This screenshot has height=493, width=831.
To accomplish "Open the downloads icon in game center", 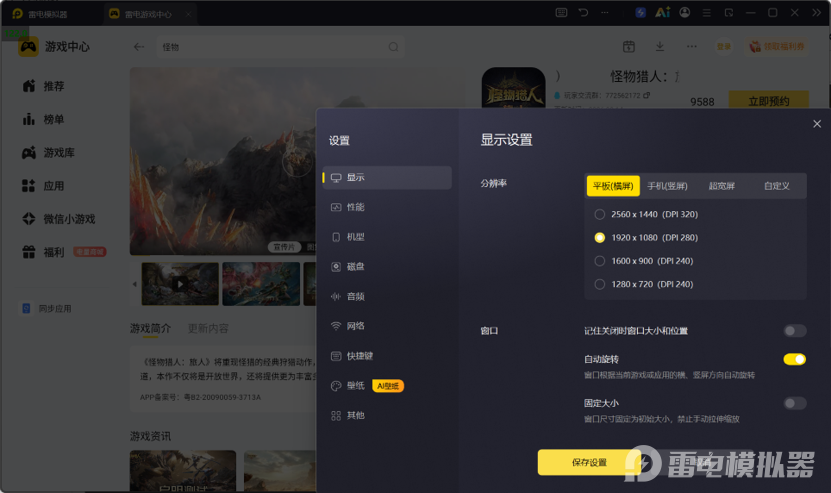I will pos(660,47).
